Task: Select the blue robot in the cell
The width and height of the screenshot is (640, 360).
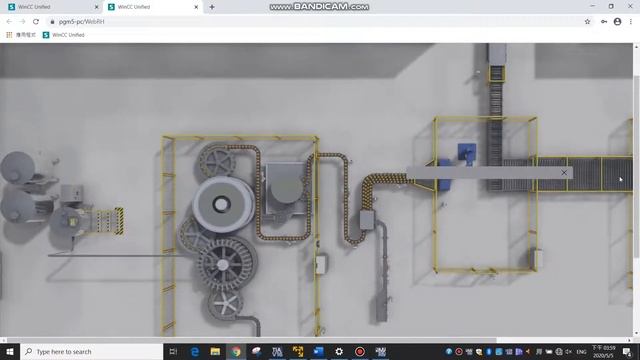Action: [x=467, y=154]
